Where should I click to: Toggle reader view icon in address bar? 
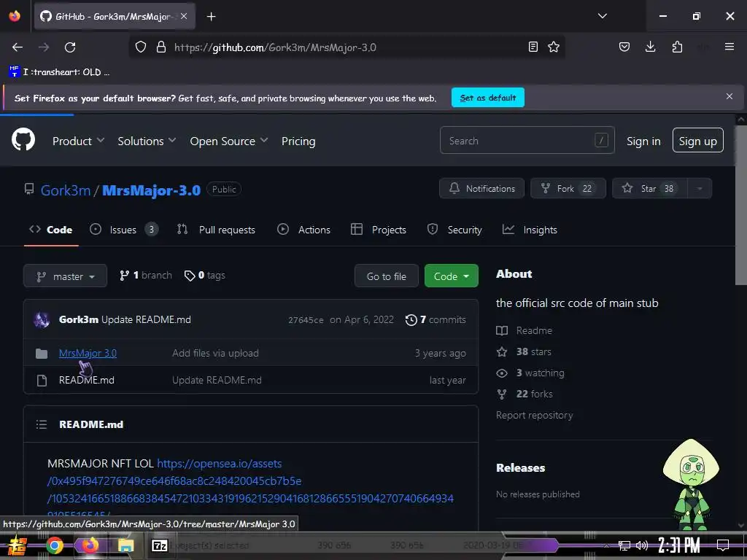pyautogui.click(x=533, y=47)
